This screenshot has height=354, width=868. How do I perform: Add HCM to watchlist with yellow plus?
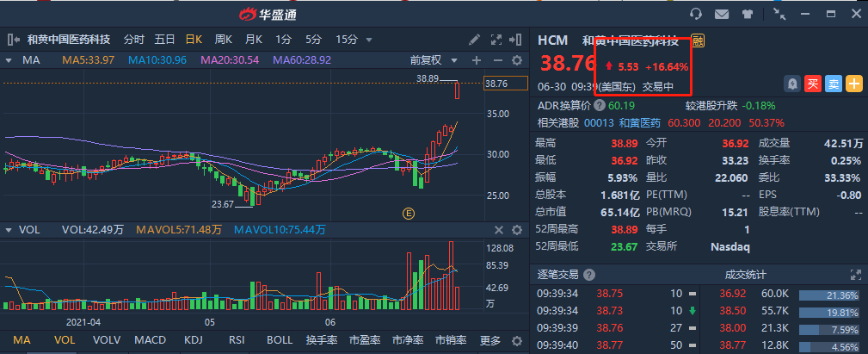click(855, 84)
